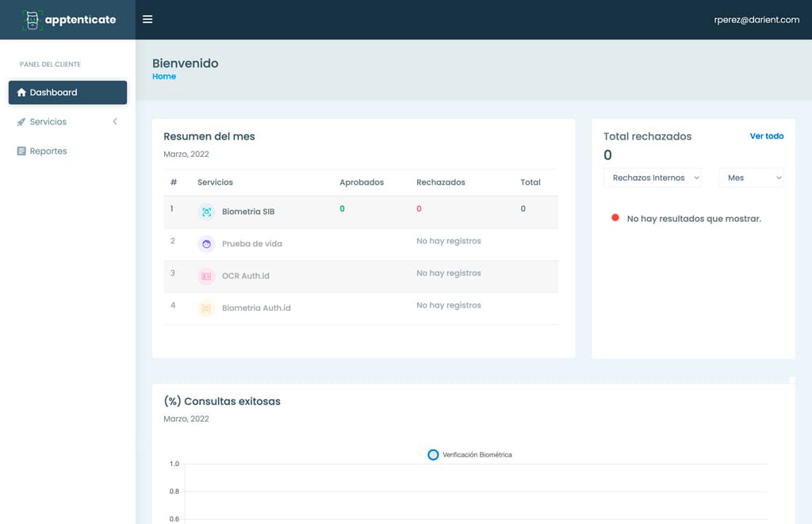Click the Servicios rocket icon
Image resolution: width=812 pixels, height=524 pixels.
click(x=21, y=121)
